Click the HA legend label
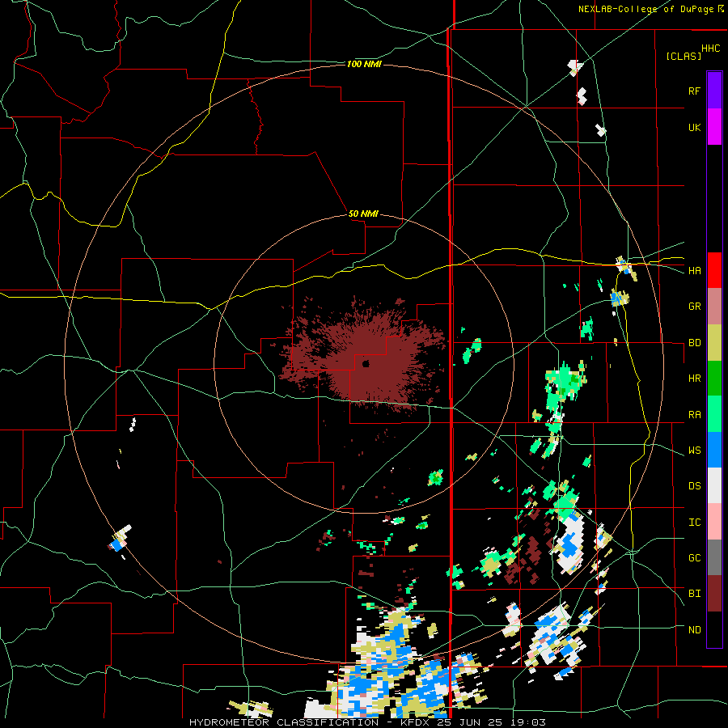This screenshot has width=728, height=728. tap(694, 270)
